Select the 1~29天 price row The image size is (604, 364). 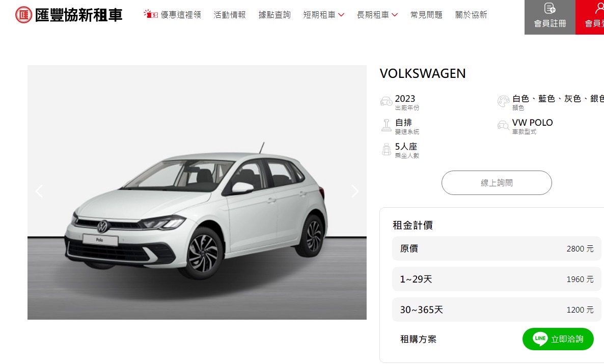[x=497, y=279]
